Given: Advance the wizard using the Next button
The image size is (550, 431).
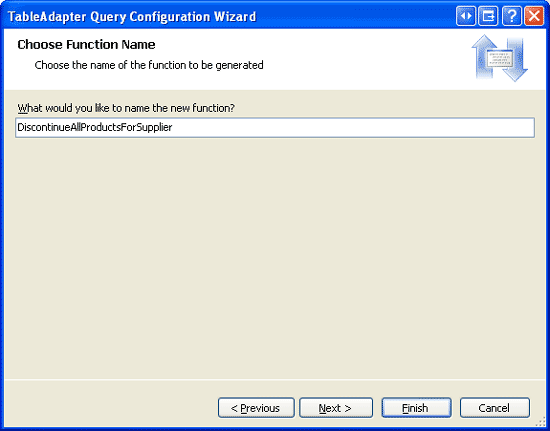Looking at the screenshot, I should click(x=336, y=408).
